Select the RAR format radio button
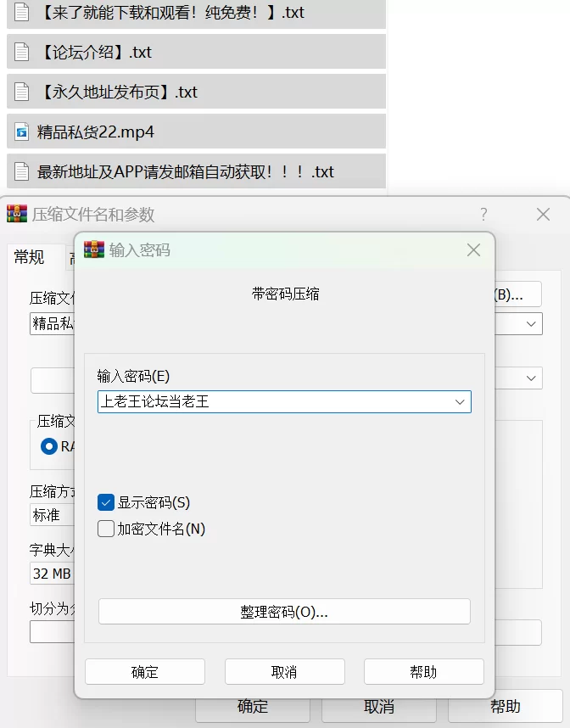This screenshot has height=728, width=570. pyautogui.click(x=49, y=446)
